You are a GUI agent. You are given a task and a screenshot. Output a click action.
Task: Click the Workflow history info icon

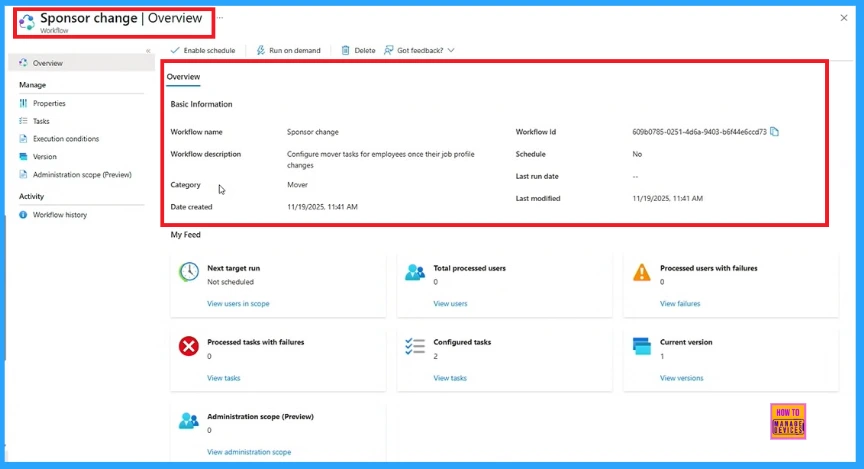(x=23, y=215)
